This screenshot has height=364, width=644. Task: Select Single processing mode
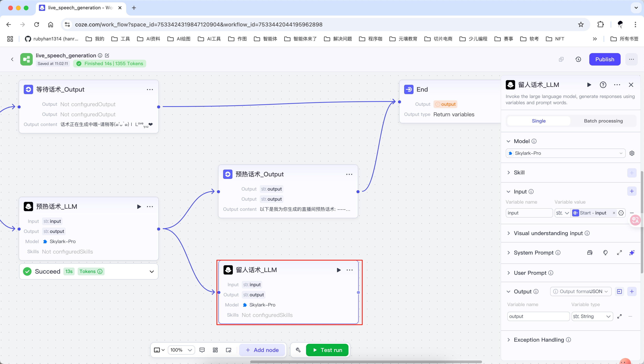[539, 121]
